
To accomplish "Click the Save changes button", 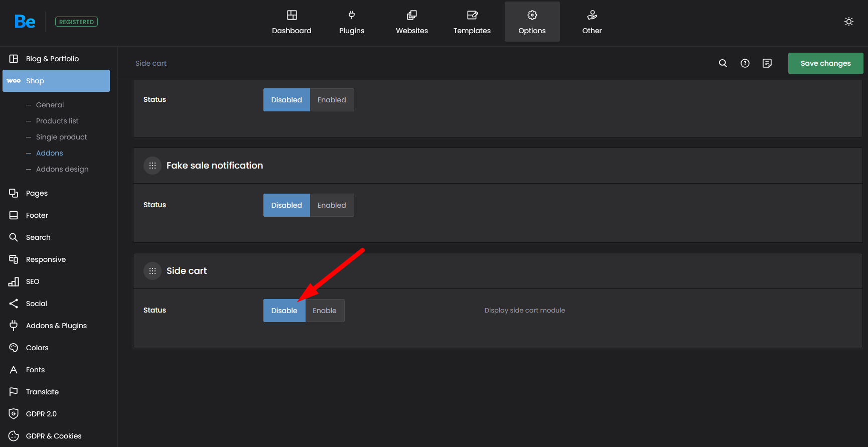I will coord(825,63).
